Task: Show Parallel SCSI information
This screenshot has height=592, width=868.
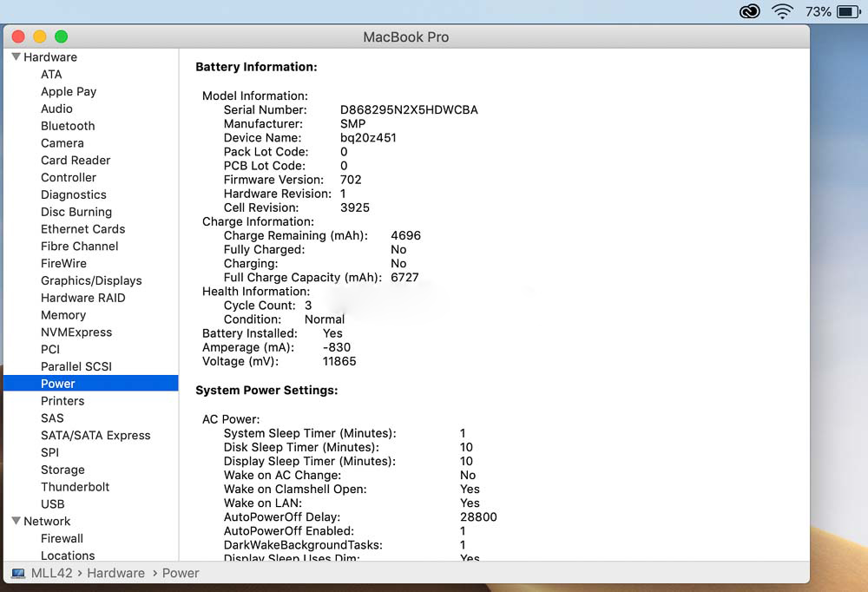Action: point(76,366)
